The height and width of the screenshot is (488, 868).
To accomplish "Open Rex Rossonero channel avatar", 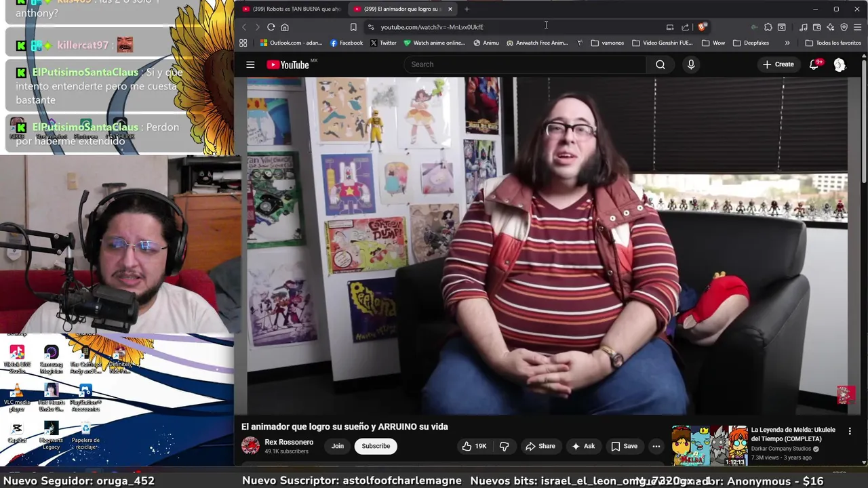I will click(x=250, y=446).
